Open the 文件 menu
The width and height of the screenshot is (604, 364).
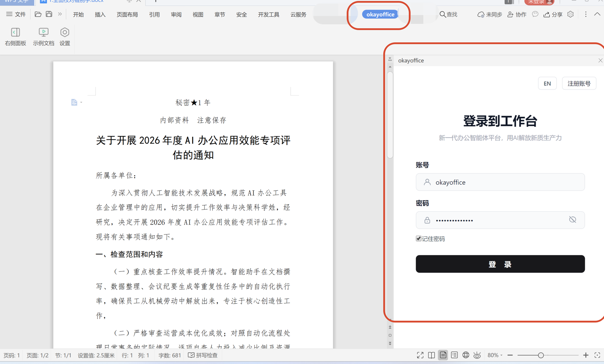[16, 14]
